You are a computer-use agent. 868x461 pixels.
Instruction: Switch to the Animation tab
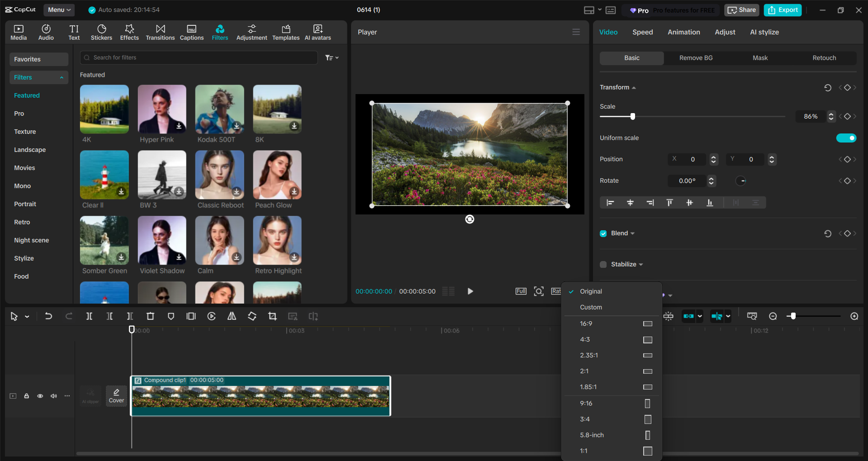coord(683,32)
